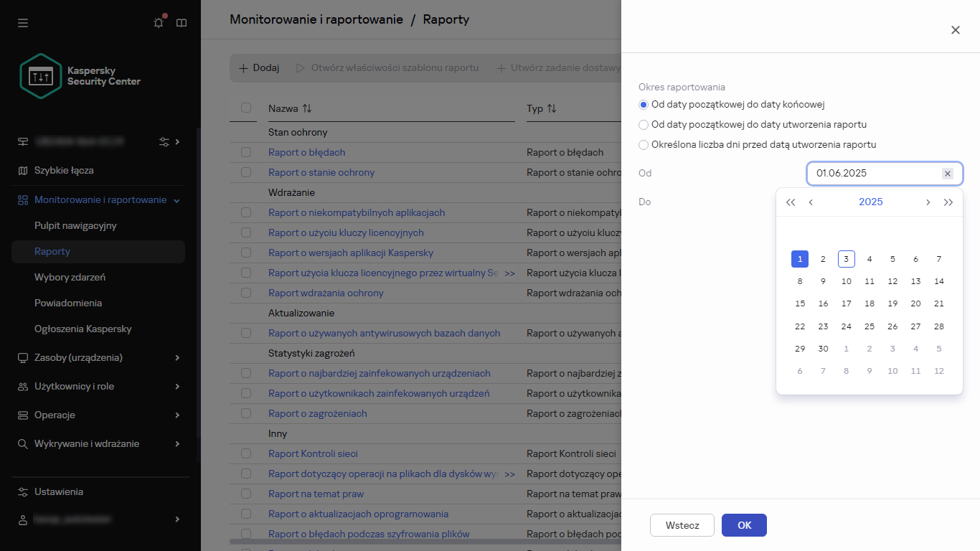980x551 pixels.
Task: Expand Użytkownicy i role section
Action: point(177,386)
